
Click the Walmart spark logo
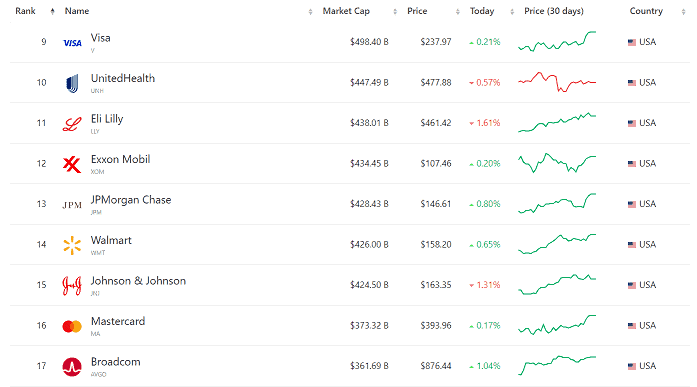(x=72, y=245)
